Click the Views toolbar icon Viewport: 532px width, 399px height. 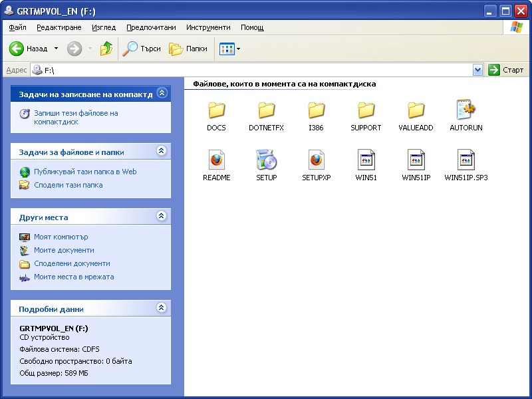click(x=227, y=49)
